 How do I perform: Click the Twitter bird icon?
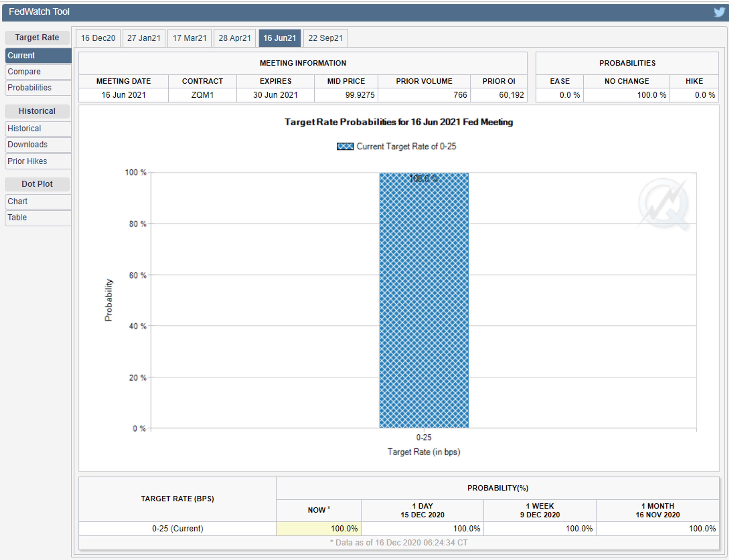719,12
